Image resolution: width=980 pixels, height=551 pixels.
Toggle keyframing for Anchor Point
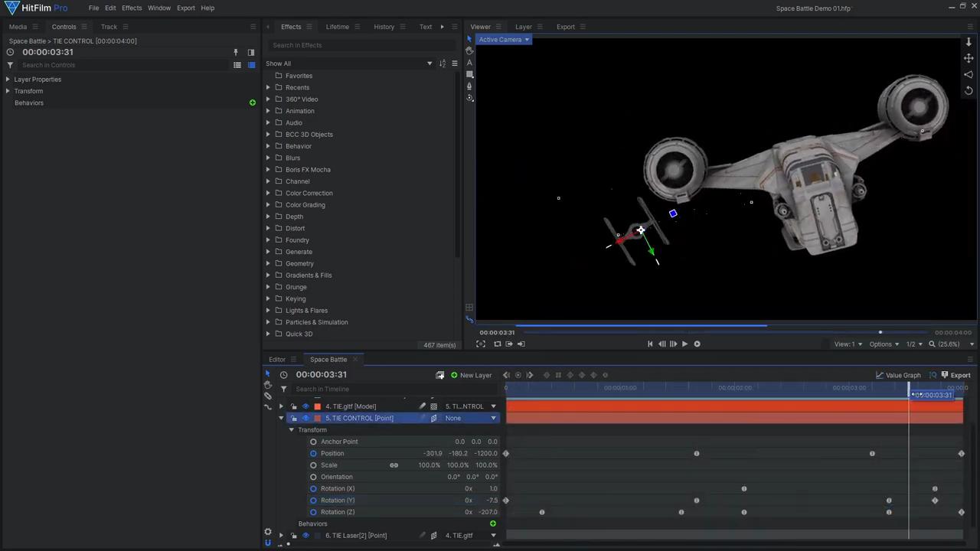313,442
